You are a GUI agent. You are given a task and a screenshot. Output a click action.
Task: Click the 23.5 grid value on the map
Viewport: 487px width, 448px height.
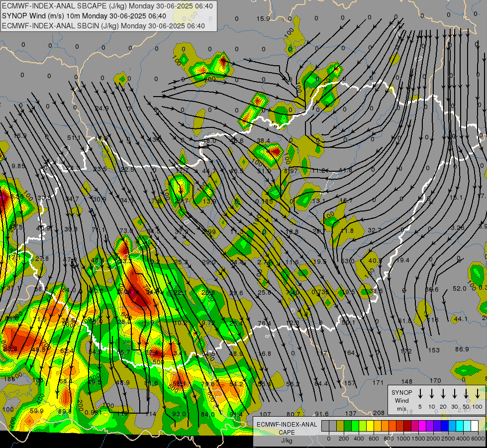click(100, 169)
